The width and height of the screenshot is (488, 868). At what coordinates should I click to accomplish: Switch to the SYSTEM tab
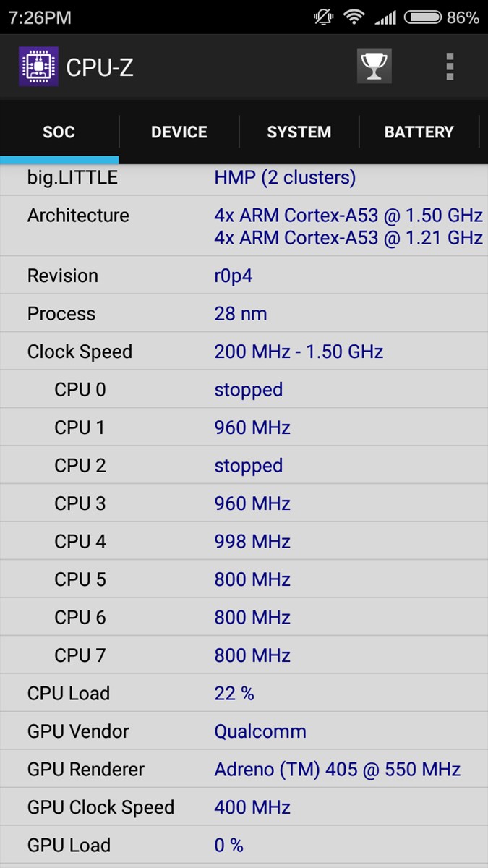(299, 132)
